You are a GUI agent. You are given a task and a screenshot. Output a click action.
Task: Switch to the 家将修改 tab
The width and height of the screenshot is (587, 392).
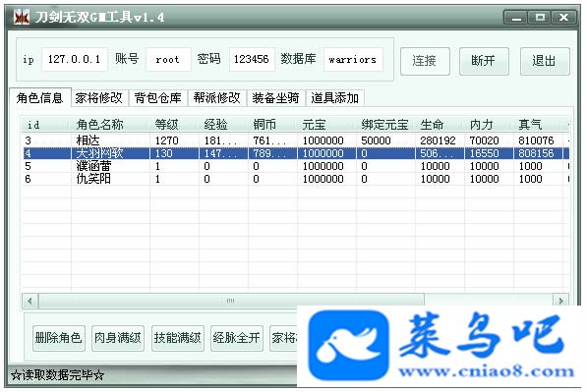99,98
